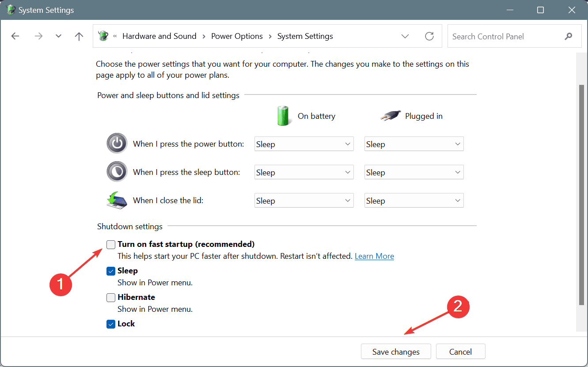
Task: Go up one level with up arrow
Action: [x=79, y=36]
